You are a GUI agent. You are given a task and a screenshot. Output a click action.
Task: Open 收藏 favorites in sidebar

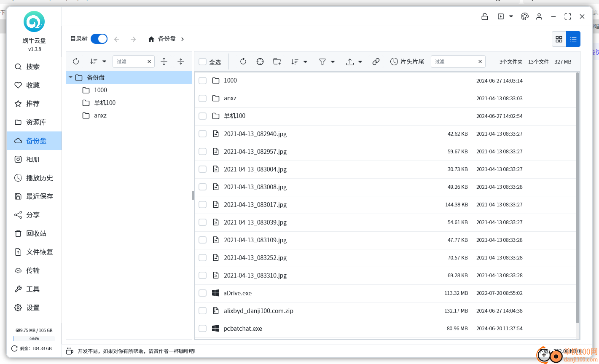point(34,85)
